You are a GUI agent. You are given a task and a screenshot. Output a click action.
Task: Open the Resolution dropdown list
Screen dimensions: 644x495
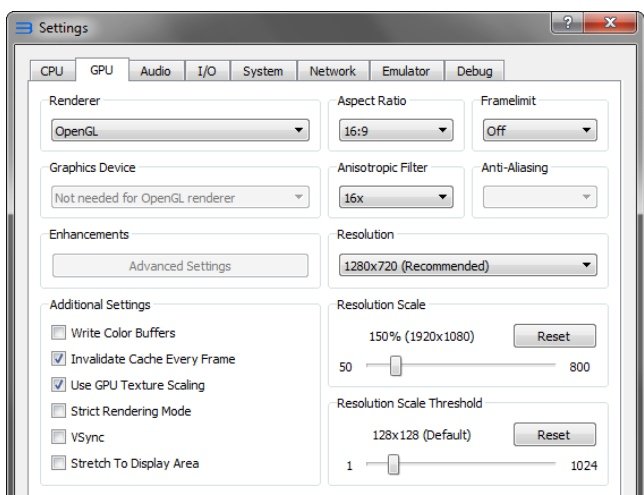(467, 266)
